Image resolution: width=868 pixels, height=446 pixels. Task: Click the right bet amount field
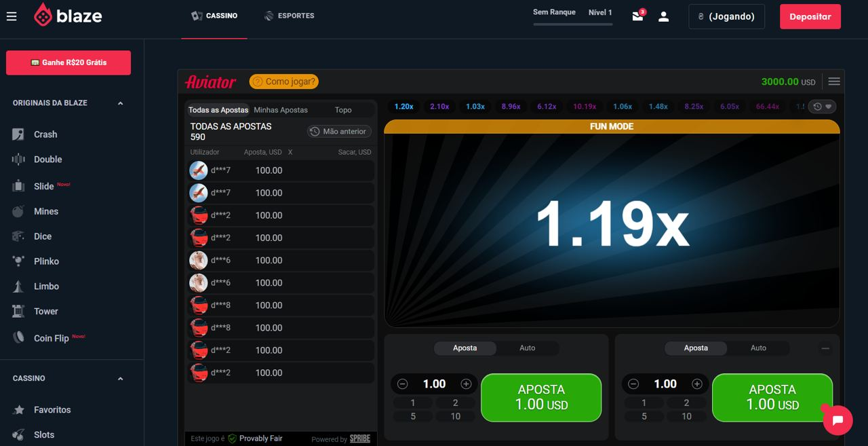coord(665,384)
